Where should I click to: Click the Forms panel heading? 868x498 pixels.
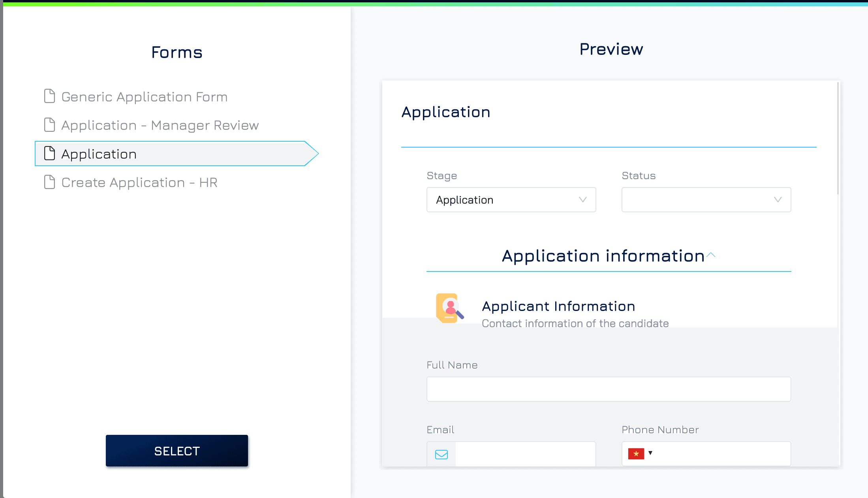tap(177, 52)
